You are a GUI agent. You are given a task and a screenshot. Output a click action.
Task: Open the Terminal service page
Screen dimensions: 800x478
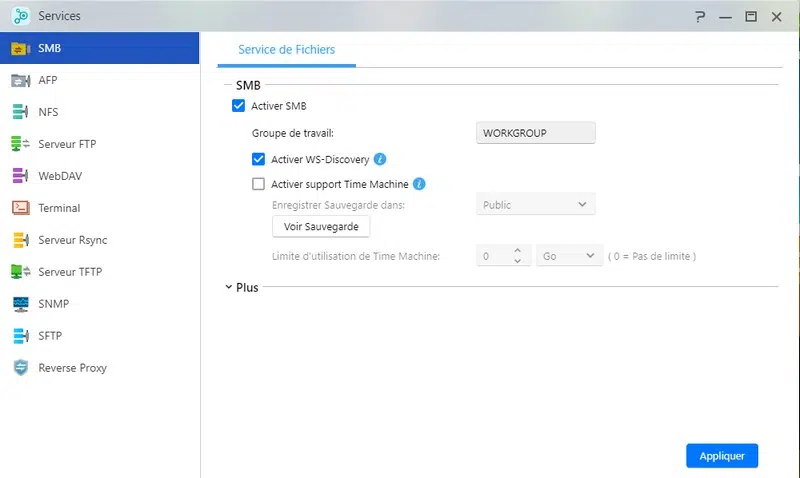99,208
